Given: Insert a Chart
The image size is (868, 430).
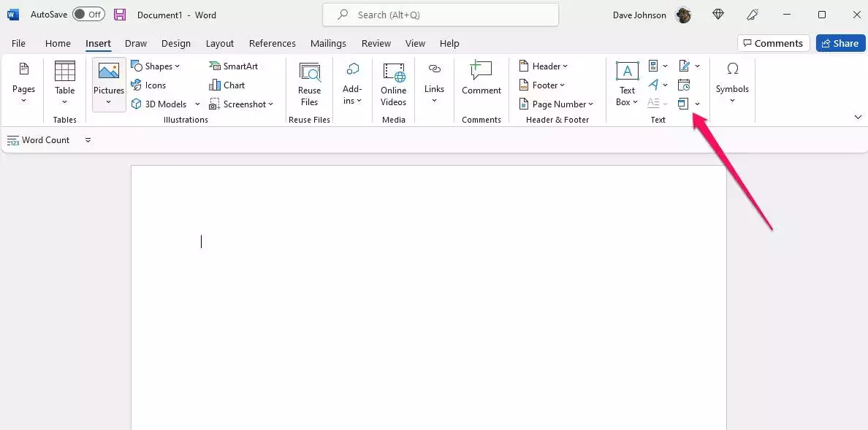Looking at the screenshot, I should pyautogui.click(x=226, y=85).
